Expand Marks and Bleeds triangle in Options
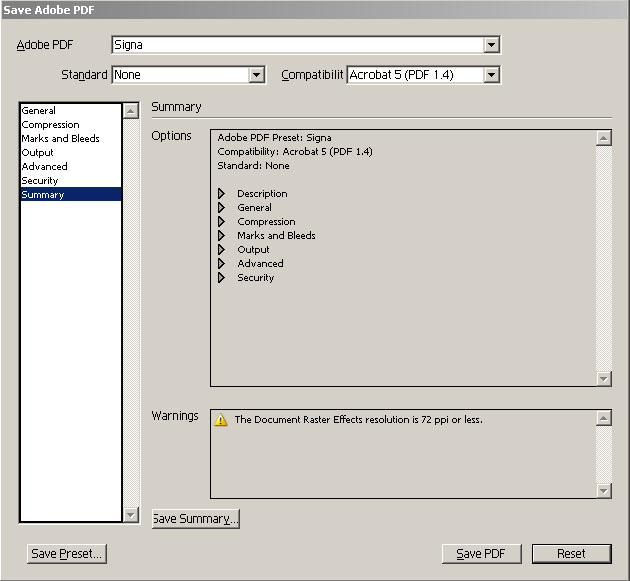This screenshot has height=581, width=630. coord(221,235)
